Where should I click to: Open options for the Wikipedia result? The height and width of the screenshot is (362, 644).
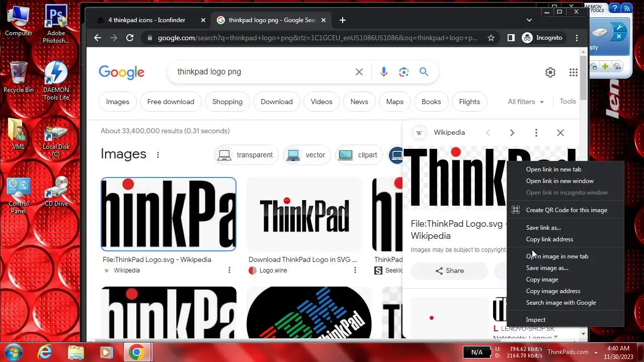pyautogui.click(x=229, y=270)
